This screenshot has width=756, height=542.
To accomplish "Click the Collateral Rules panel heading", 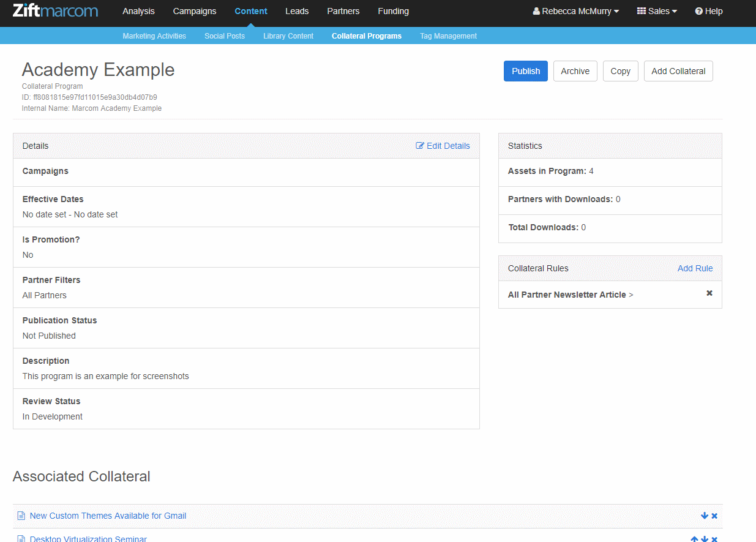I will pyautogui.click(x=538, y=268).
